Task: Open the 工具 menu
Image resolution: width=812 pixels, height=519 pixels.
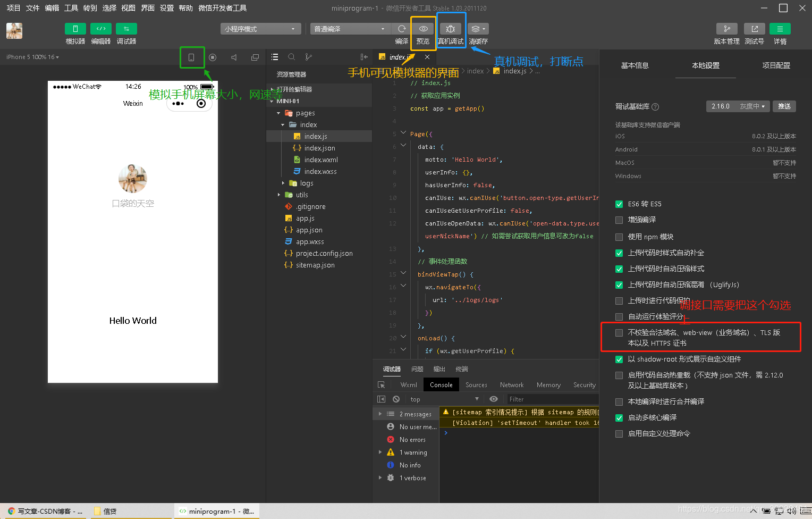Action: pos(71,8)
